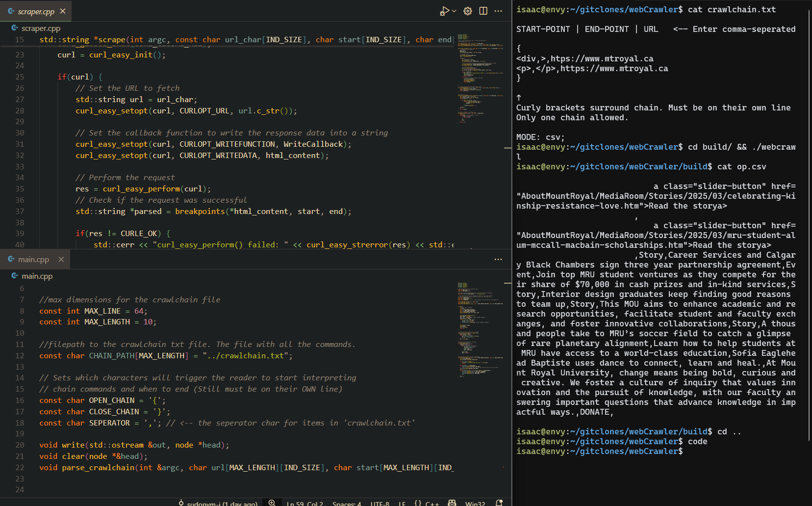This screenshot has width=812, height=506.
Task: Click 'CURLOPT_WRITEDATA' in scraper.cpp
Action: tap(218, 156)
